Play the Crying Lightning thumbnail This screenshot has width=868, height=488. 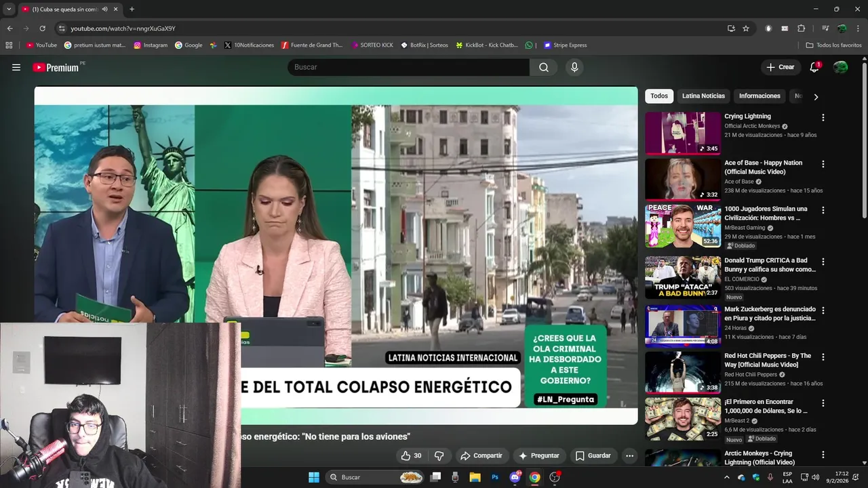683,133
